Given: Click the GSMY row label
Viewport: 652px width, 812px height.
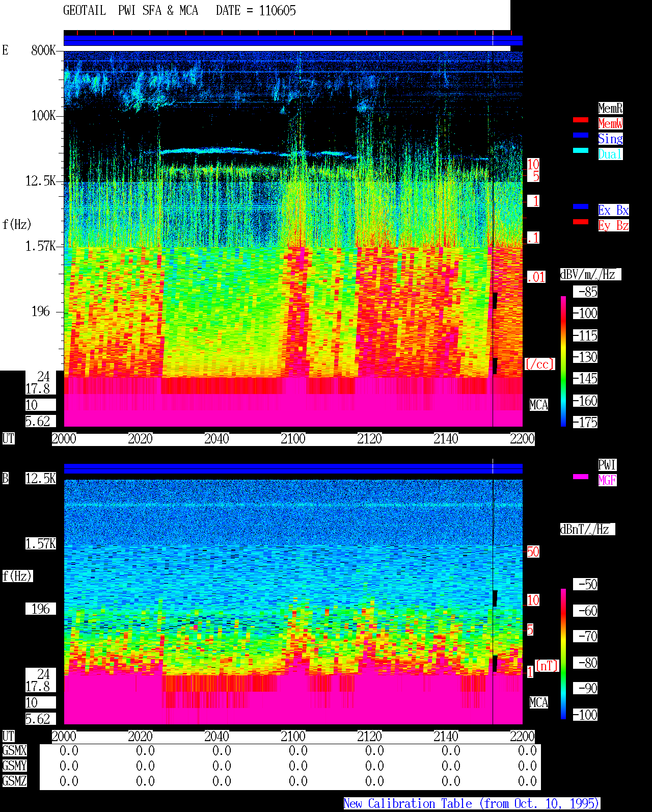Looking at the screenshot, I should 14,766.
